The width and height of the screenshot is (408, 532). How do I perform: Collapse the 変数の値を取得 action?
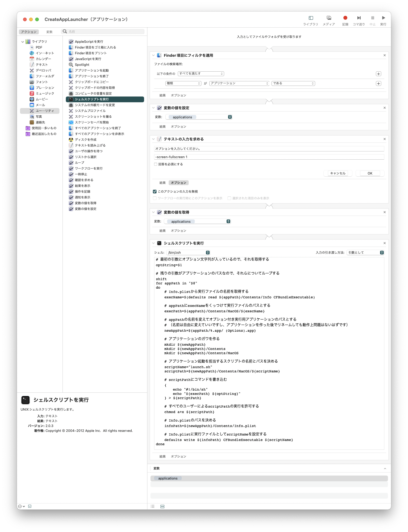pos(153,212)
